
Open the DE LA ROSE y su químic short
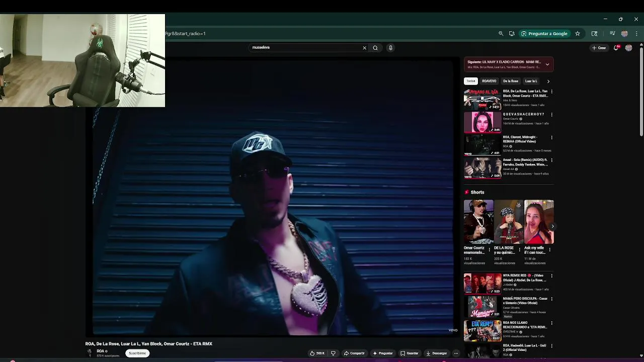pos(509,222)
